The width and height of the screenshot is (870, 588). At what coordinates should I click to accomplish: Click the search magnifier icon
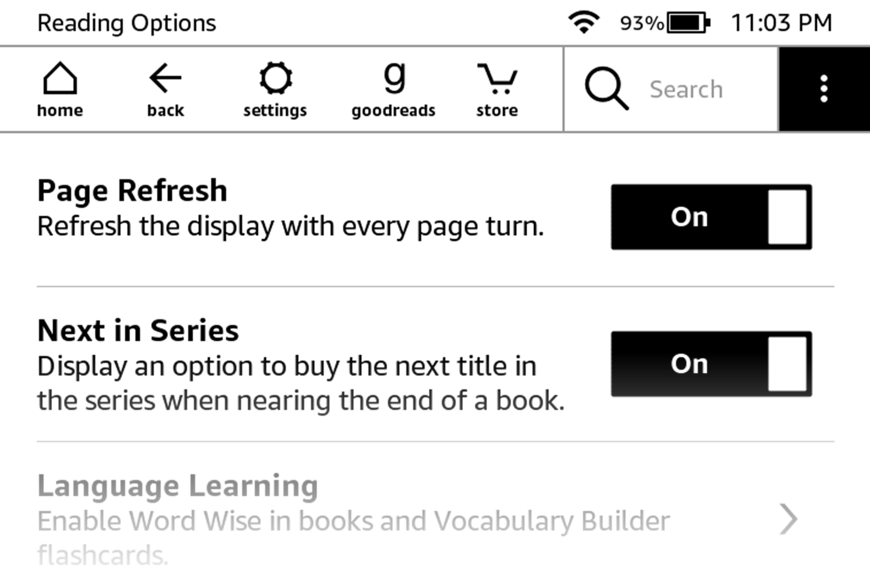(x=606, y=88)
